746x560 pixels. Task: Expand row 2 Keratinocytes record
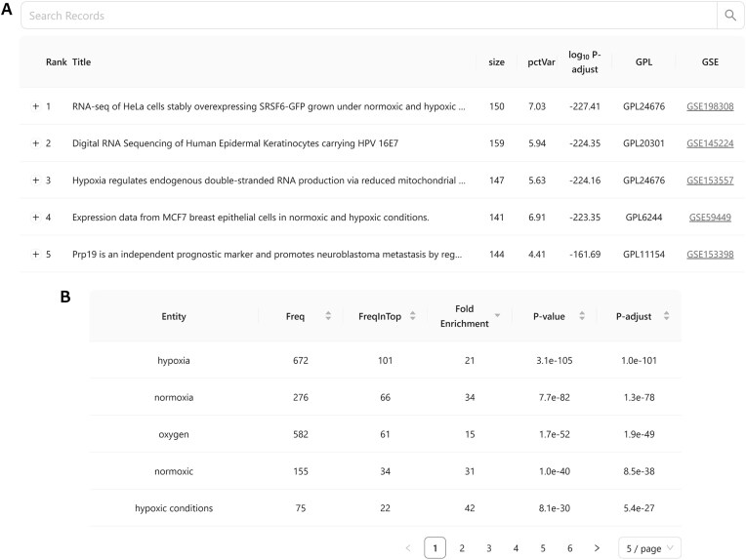(x=36, y=143)
